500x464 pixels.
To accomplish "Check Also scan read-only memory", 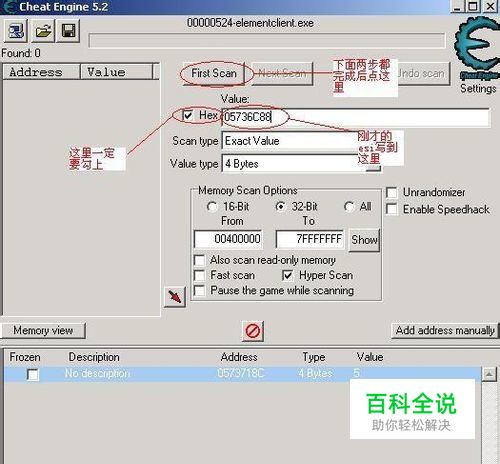I will (x=199, y=260).
